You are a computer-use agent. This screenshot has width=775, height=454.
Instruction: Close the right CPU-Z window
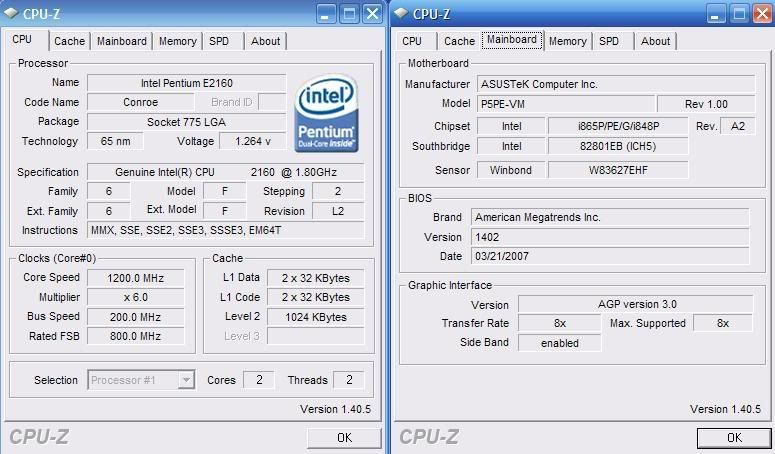coord(762,14)
